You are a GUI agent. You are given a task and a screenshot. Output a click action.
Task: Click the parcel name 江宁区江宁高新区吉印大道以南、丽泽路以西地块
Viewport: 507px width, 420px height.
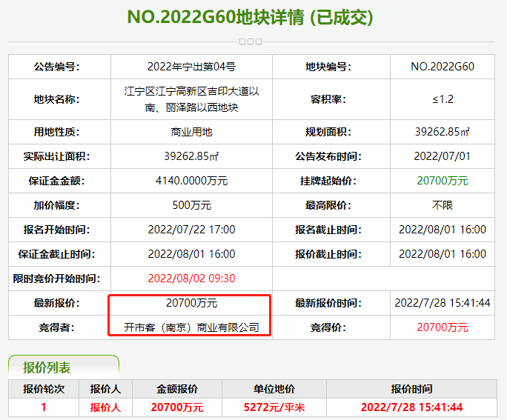tap(191, 99)
